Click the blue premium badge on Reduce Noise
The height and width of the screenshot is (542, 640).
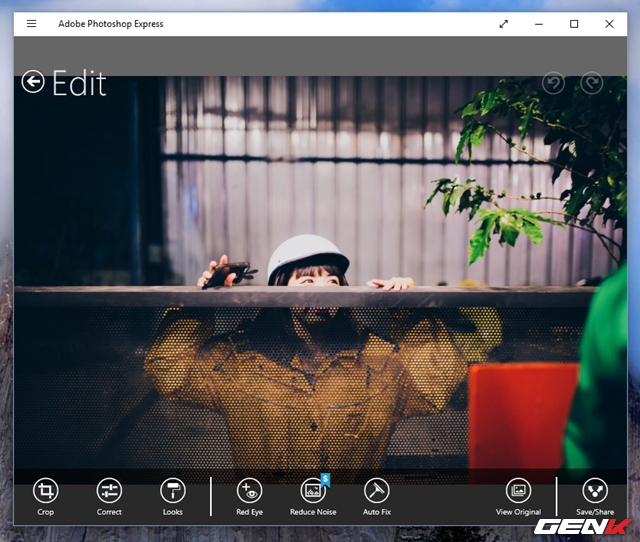click(325, 479)
